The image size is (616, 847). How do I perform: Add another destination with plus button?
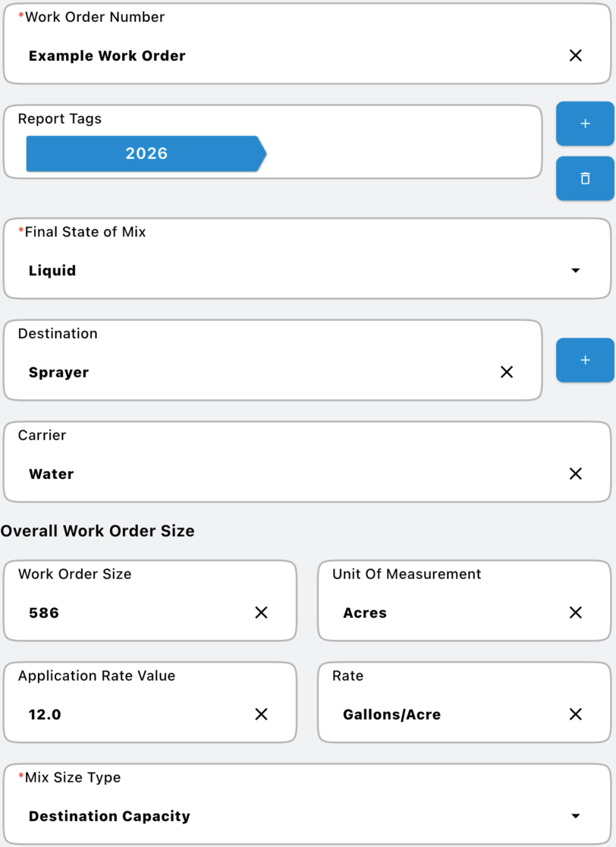[x=585, y=360]
